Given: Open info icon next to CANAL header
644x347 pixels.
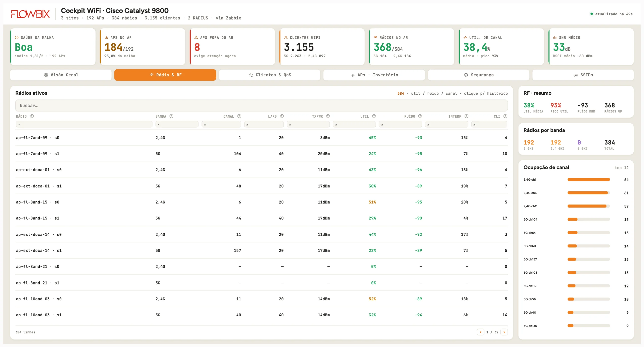Looking at the screenshot, I should [239, 116].
